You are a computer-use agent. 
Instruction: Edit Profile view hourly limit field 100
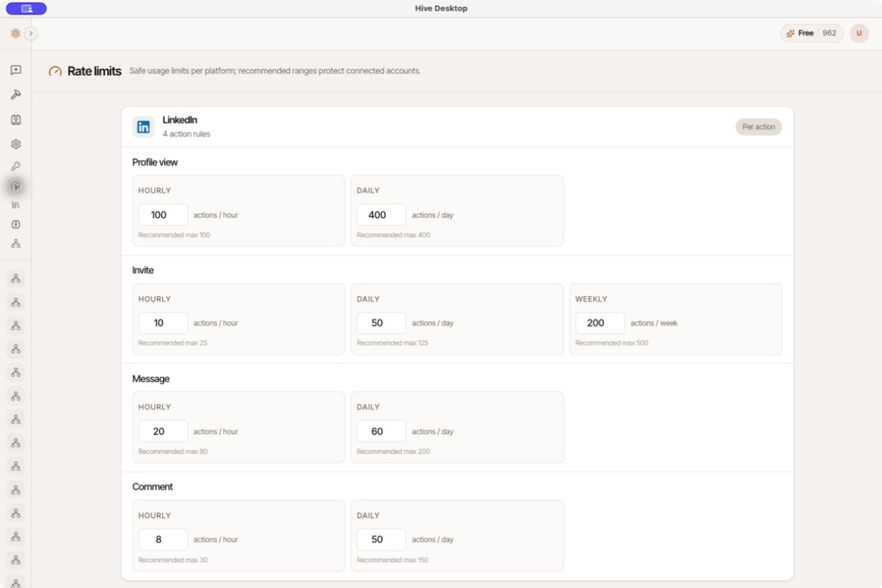click(163, 214)
